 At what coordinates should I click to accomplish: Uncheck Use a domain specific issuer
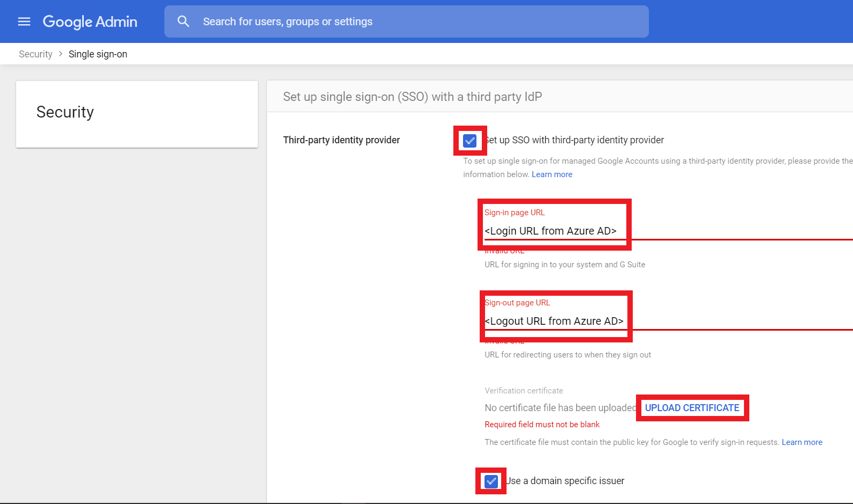pos(491,481)
